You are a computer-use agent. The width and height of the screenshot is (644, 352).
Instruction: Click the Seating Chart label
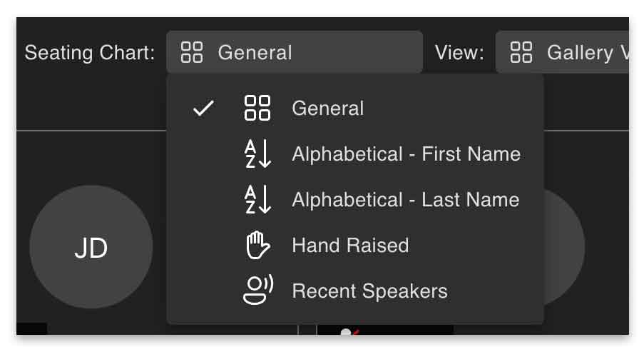point(90,53)
